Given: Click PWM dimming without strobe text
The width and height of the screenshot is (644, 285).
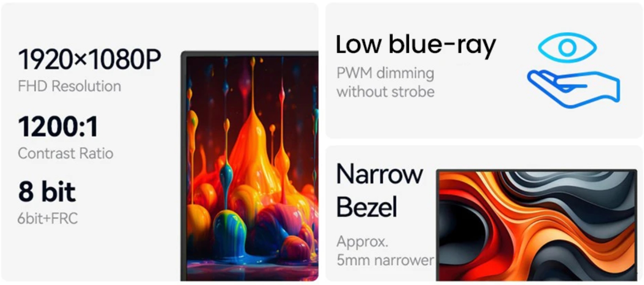Looking at the screenshot, I should [x=385, y=82].
